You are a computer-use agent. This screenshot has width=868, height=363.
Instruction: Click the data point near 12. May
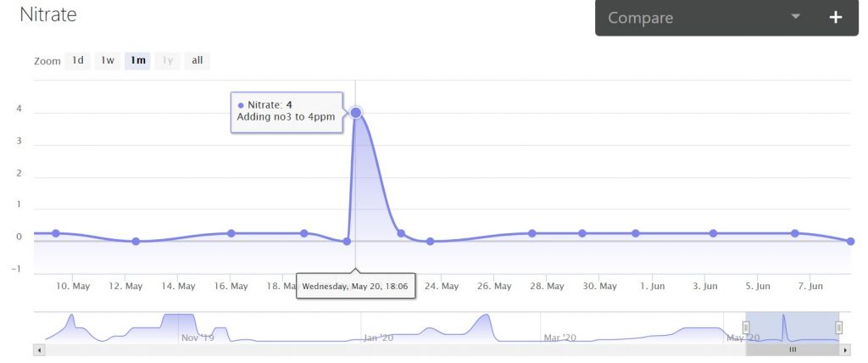coord(136,241)
